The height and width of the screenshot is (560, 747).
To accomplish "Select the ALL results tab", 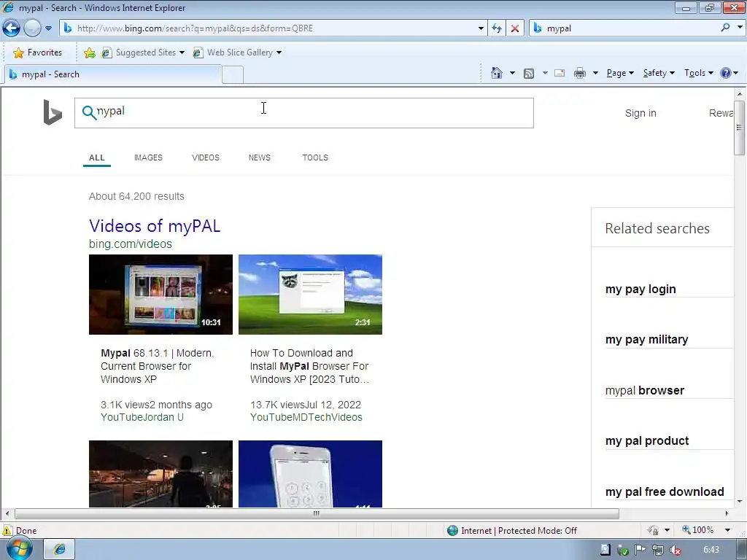I will click(97, 157).
